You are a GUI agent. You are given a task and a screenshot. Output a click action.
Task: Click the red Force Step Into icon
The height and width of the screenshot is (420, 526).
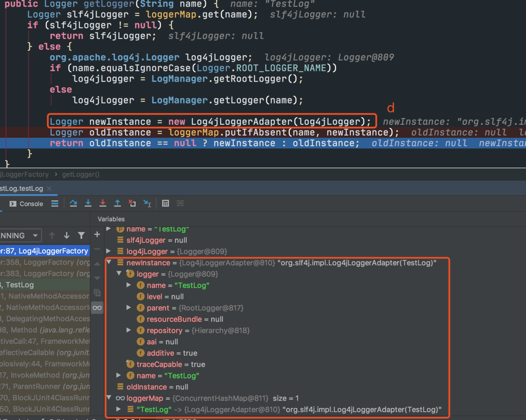(x=102, y=203)
